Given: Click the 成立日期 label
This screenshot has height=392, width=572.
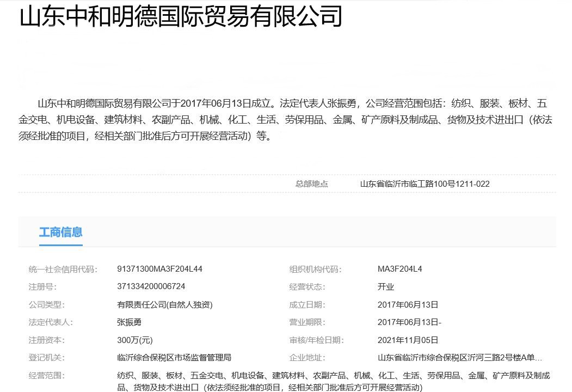Looking at the screenshot, I should [307, 305].
